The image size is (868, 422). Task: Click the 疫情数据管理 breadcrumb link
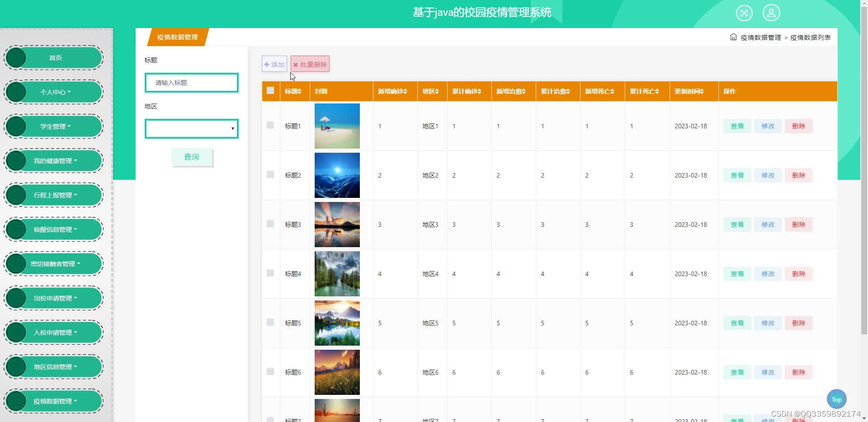(761, 38)
